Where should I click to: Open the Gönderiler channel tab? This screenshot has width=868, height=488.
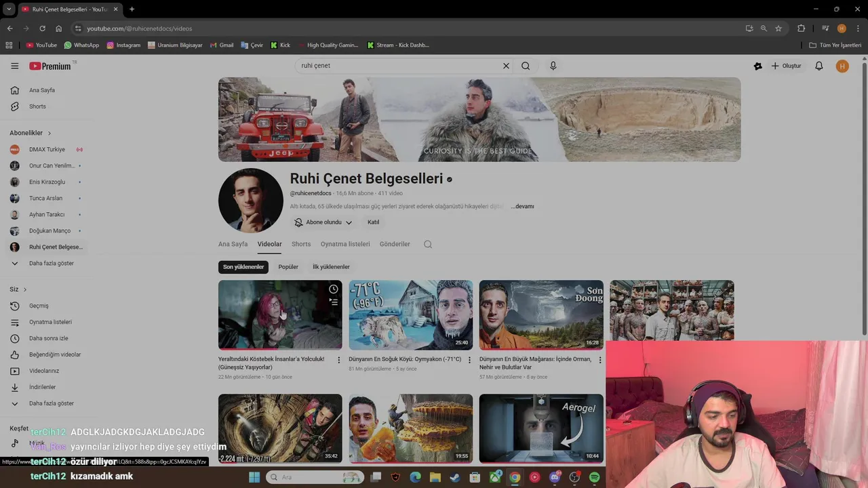(395, 244)
